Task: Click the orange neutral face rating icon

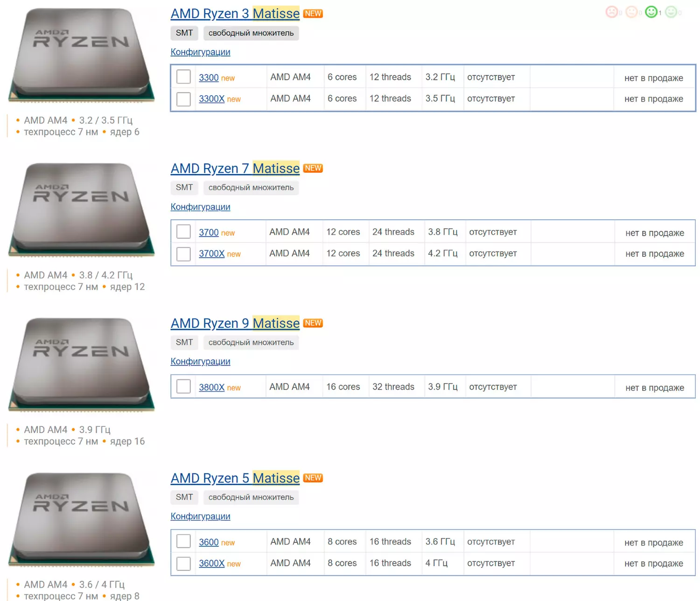Action: (631, 12)
